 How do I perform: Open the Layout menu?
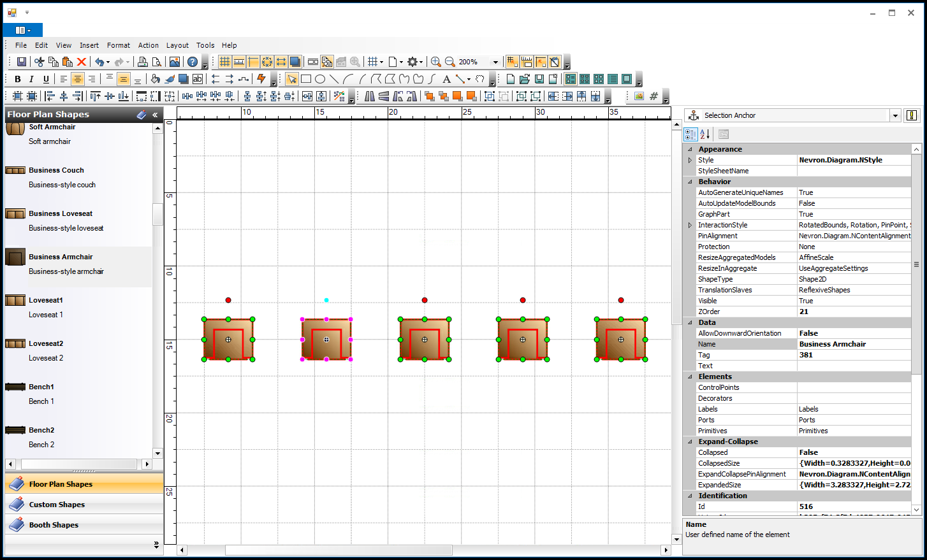(177, 45)
